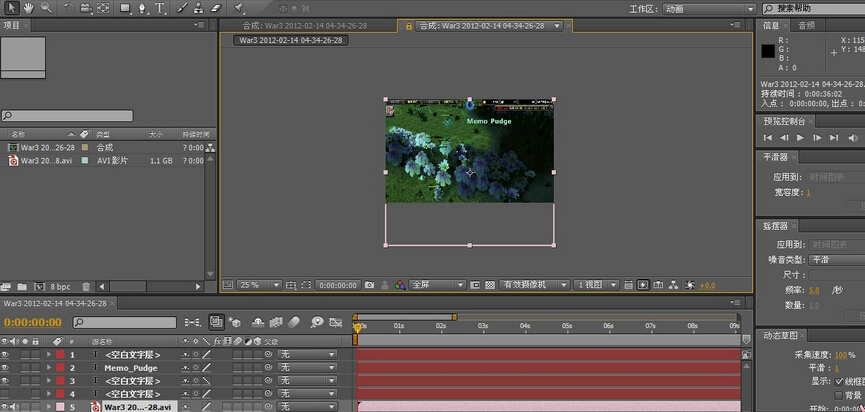Create a new folder in project panel
The image size is (865, 412).
(22, 286)
